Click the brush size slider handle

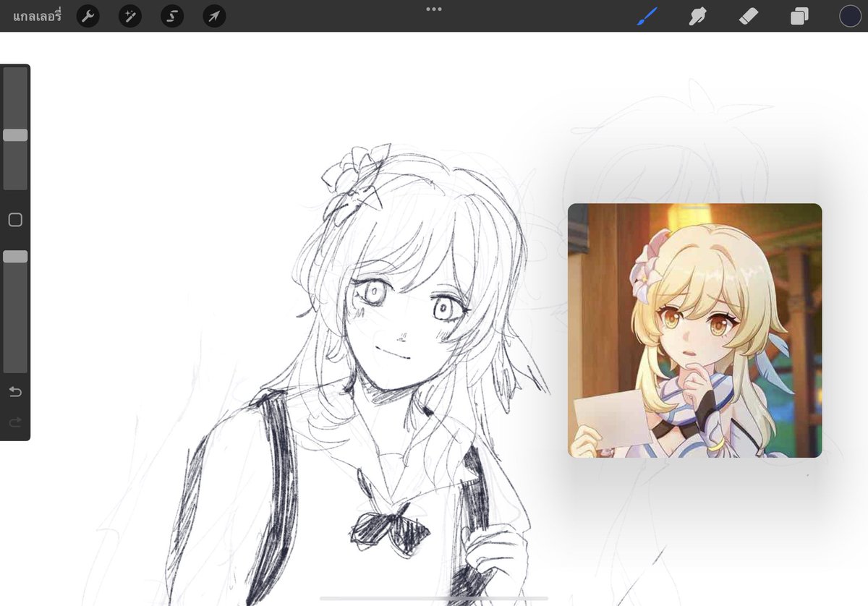click(15, 135)
